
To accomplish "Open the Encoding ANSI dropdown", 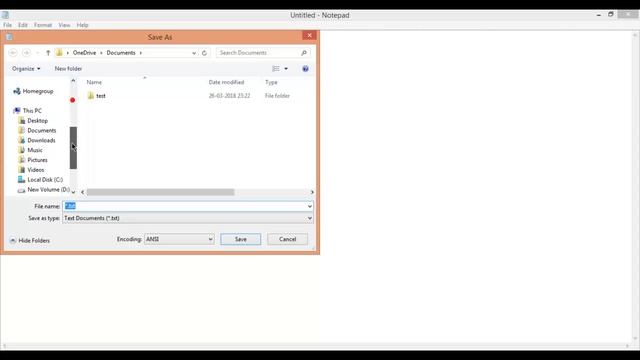I will 179,239.
